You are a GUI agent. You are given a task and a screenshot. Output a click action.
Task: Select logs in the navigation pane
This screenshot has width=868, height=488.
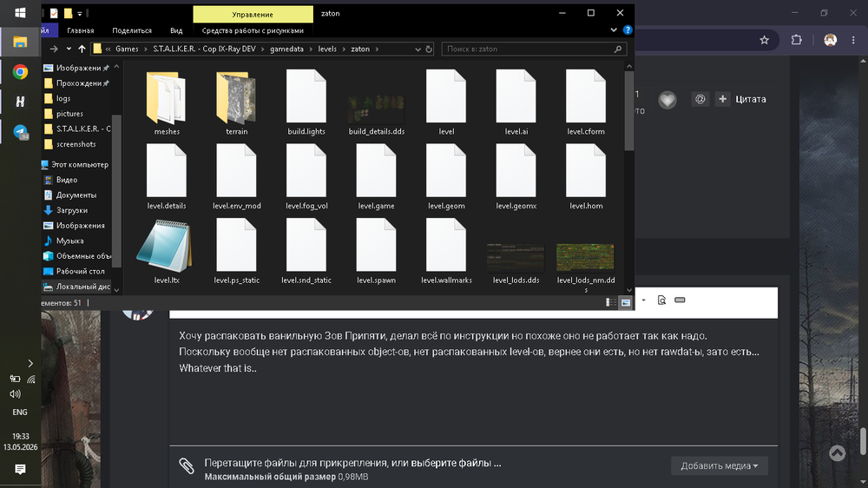coord(63,98)
